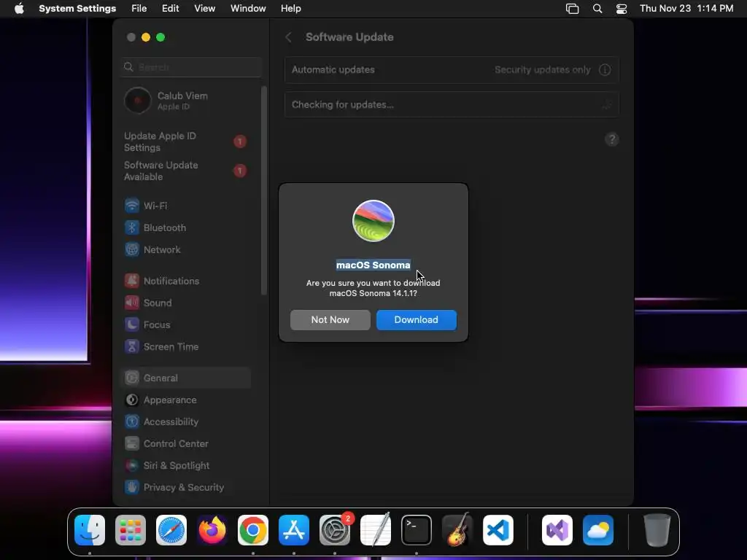Screen dimensions: 747x560
Task: Open the Apple menu
Action: point(19,9)
